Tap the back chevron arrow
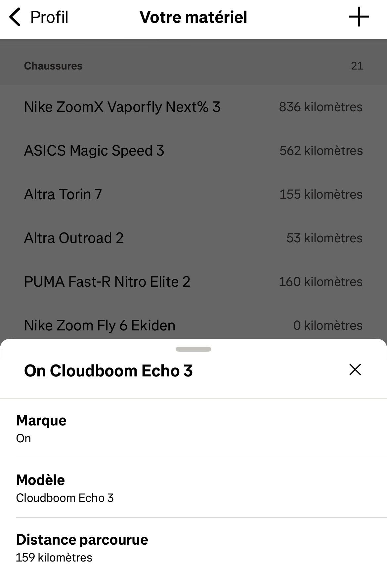 [15, 17]
